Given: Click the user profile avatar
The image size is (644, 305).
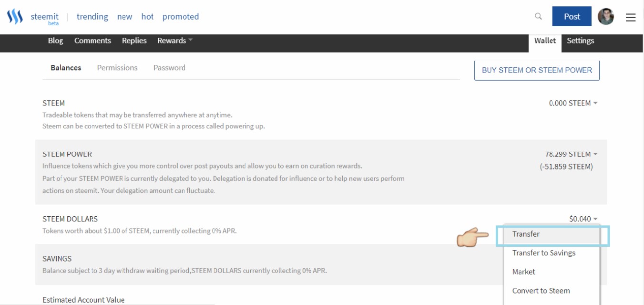Looking at the screenshot, I should (x=606, y=17).
